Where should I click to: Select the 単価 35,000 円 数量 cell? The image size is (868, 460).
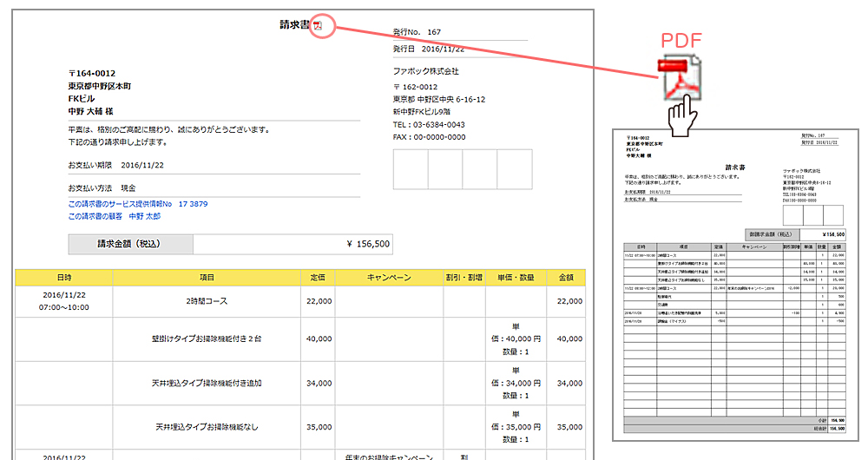pos(516,427)
